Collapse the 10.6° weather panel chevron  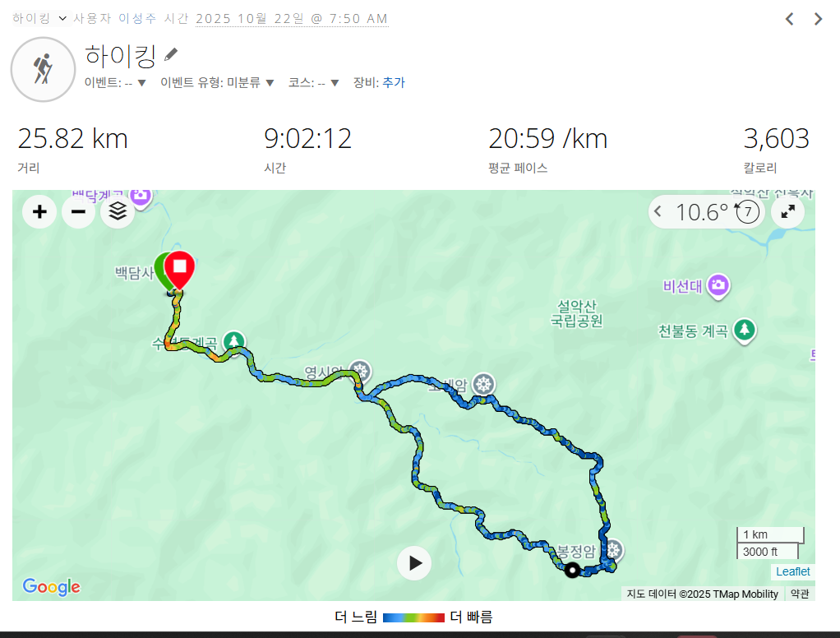[x=658, y=211]
